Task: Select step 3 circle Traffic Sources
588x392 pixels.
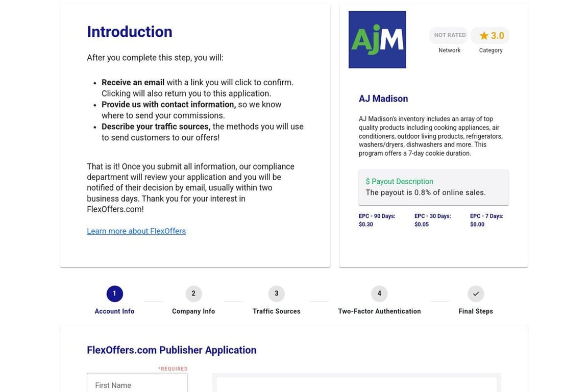Action: 276,293
